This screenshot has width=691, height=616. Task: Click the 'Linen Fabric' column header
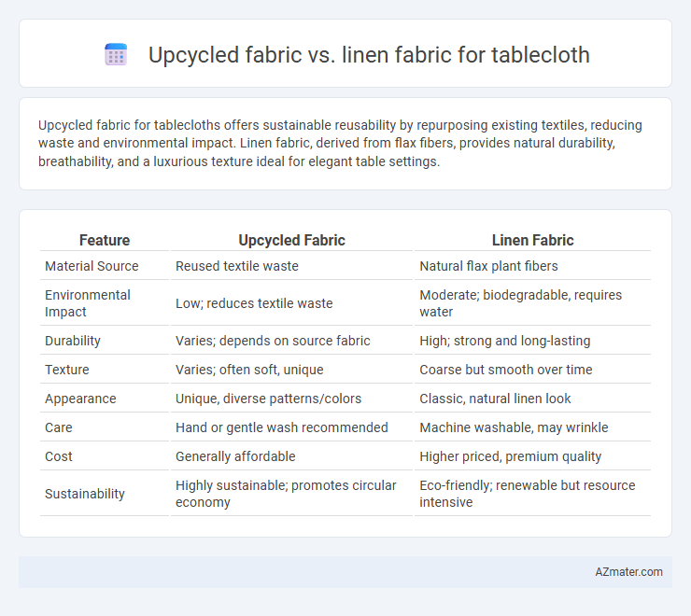[532, 240]
